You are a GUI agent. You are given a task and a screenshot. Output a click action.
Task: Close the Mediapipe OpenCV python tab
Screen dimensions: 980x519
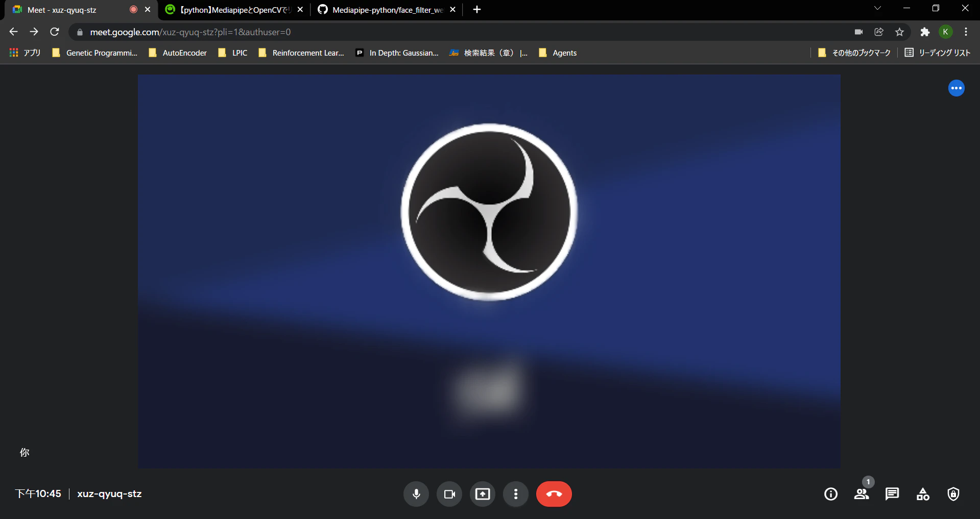300,10
